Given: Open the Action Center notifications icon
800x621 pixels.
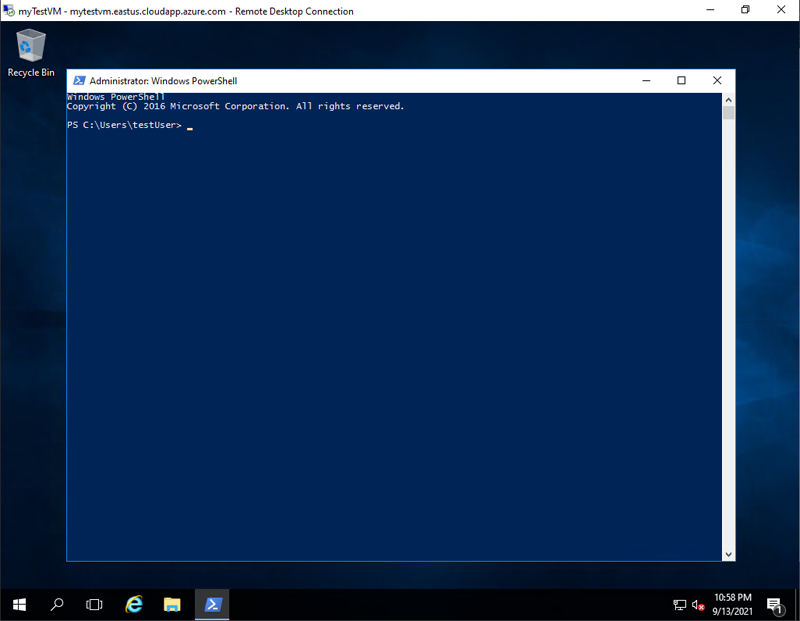Looking at the screenshot, I should (x=775, y=605).
